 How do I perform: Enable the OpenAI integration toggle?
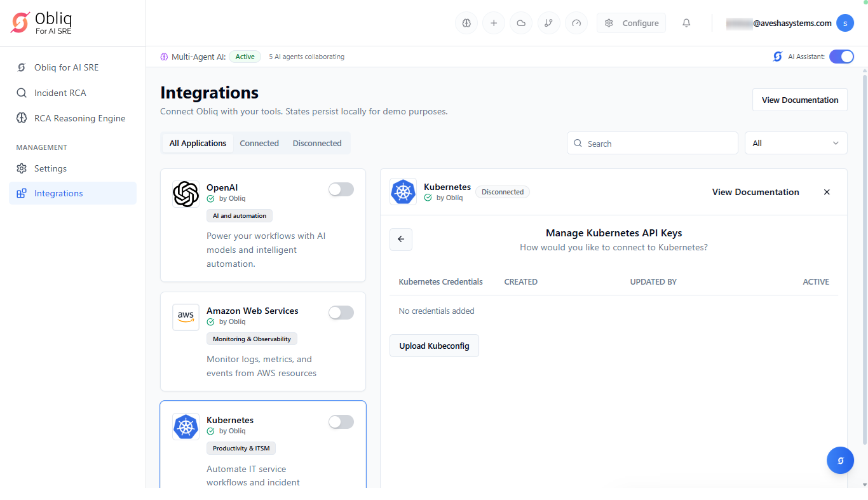click(x=341, y=189)
